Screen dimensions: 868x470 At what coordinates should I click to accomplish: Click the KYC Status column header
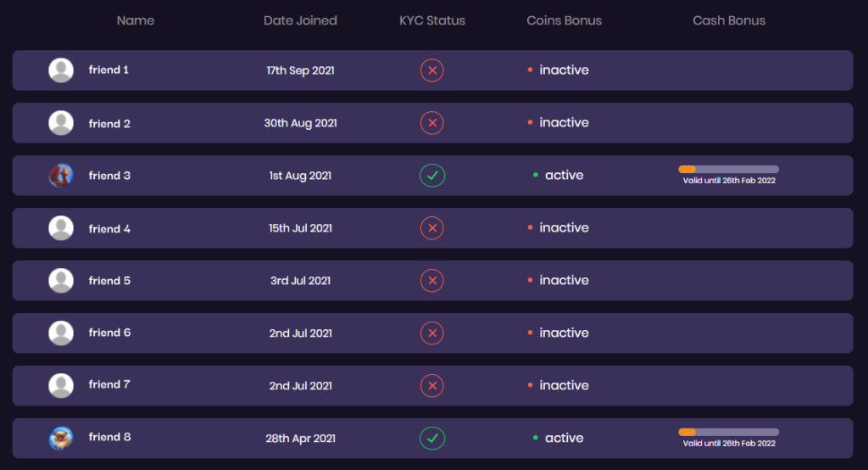(432, 20)
